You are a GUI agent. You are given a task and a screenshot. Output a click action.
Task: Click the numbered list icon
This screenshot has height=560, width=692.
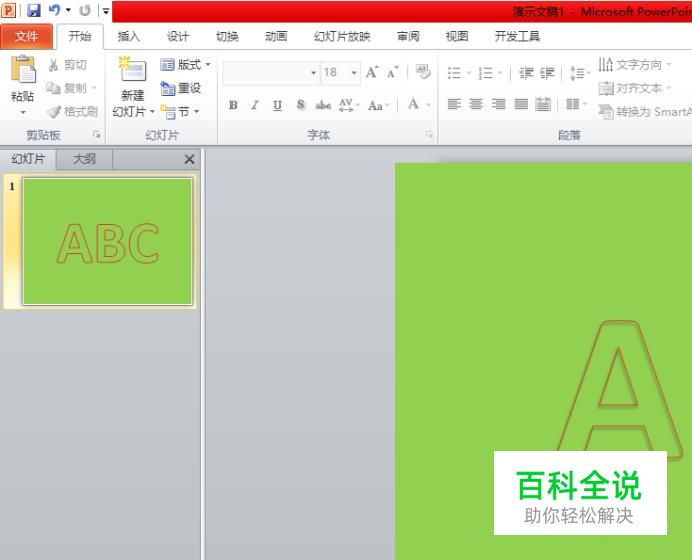[485, 73]
